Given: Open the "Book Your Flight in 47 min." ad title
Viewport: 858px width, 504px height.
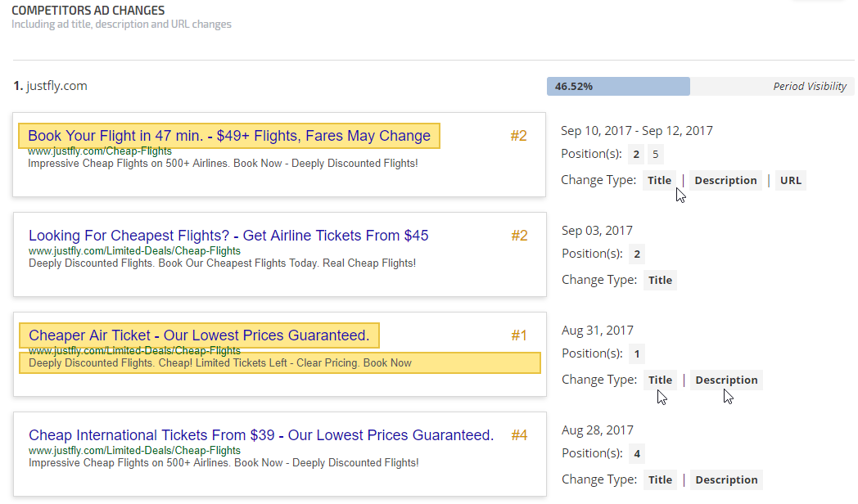Looking at the screenshot, I should coord(229,136).
